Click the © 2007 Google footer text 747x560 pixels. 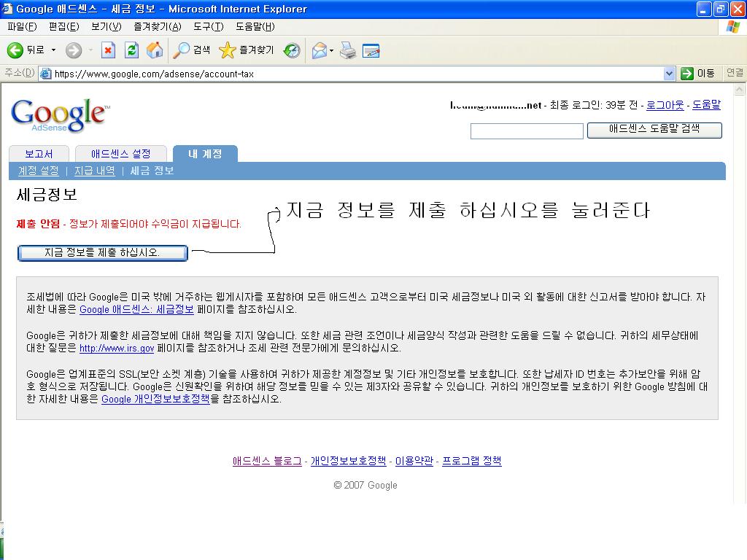tap(365, 485)
